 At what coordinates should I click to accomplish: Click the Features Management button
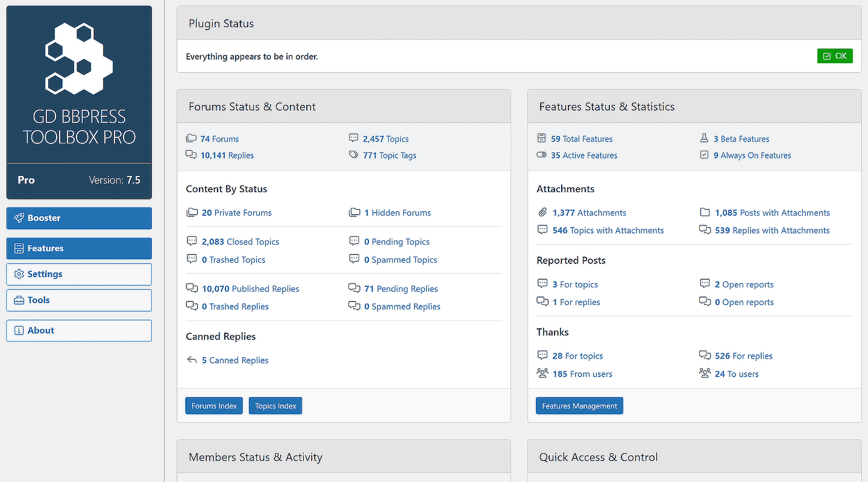tap(579, 406)
